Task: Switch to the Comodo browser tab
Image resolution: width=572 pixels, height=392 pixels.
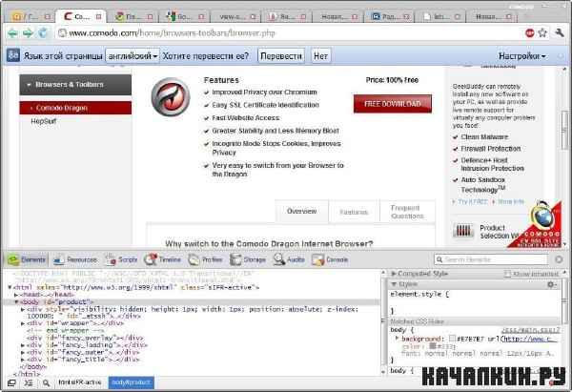Action: [x=81, y=16]
